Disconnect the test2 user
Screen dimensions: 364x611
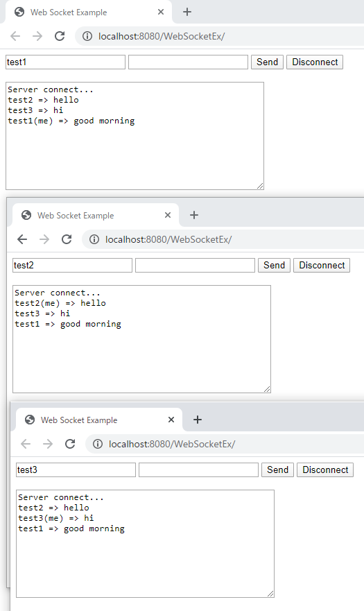[x=322, y=266]
